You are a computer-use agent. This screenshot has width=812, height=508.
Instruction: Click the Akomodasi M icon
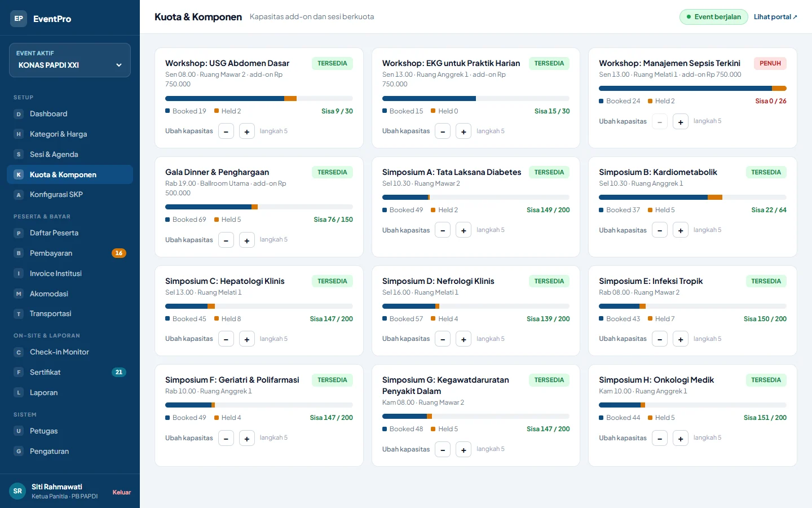tap(19, 294)
